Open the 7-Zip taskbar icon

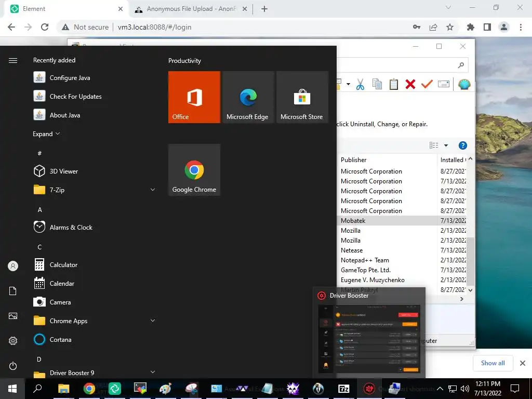point(344,389)
